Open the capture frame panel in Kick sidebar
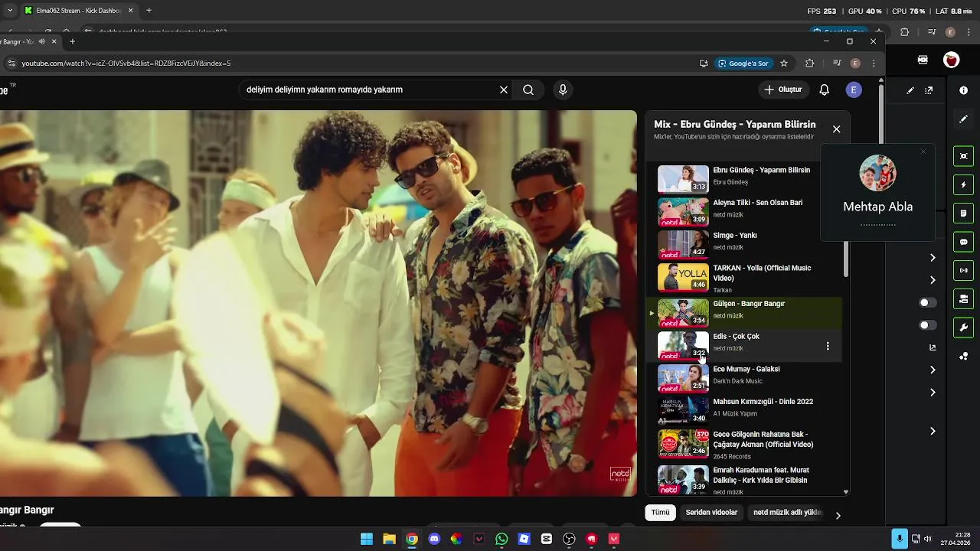This screenshot has width=980, height=551. tap(963, 156)
